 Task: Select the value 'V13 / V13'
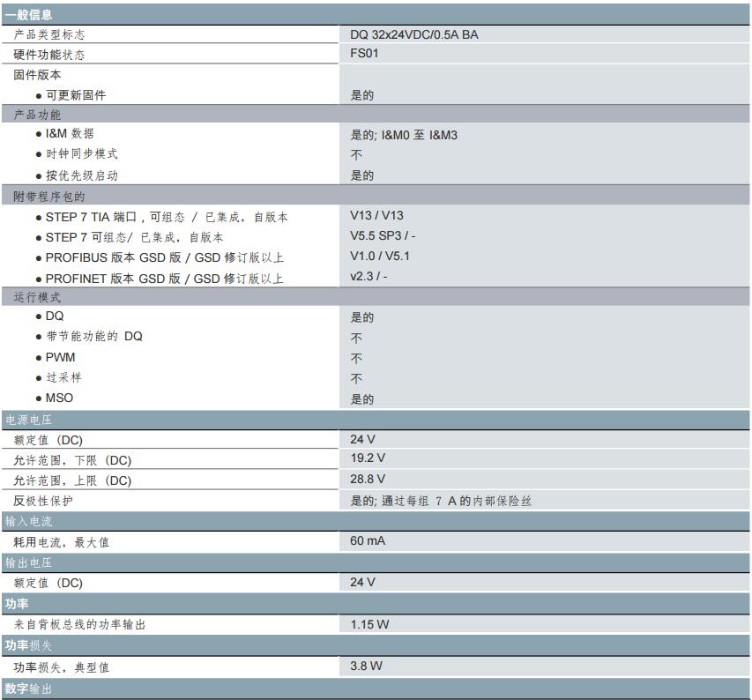(376, 215)
